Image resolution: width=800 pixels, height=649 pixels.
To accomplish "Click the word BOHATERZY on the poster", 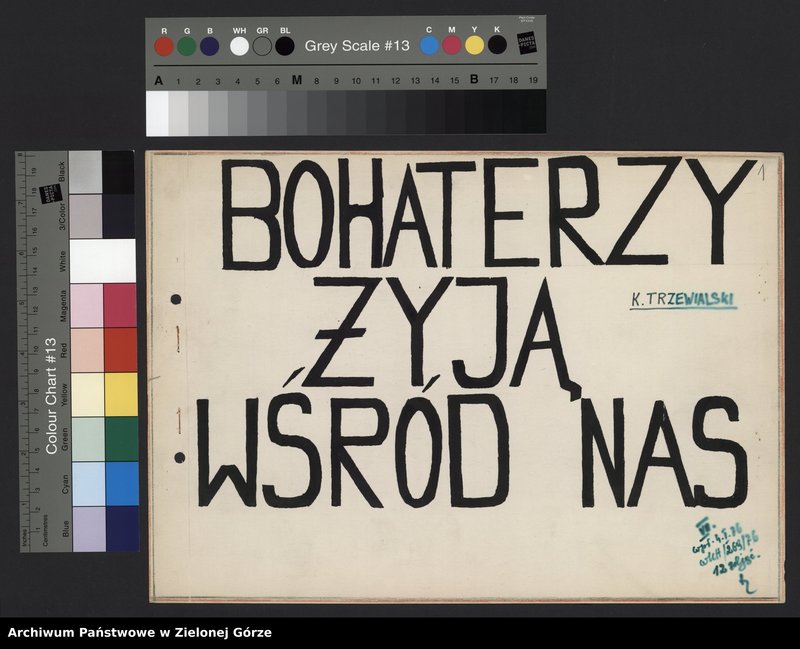I will [488, 213].
